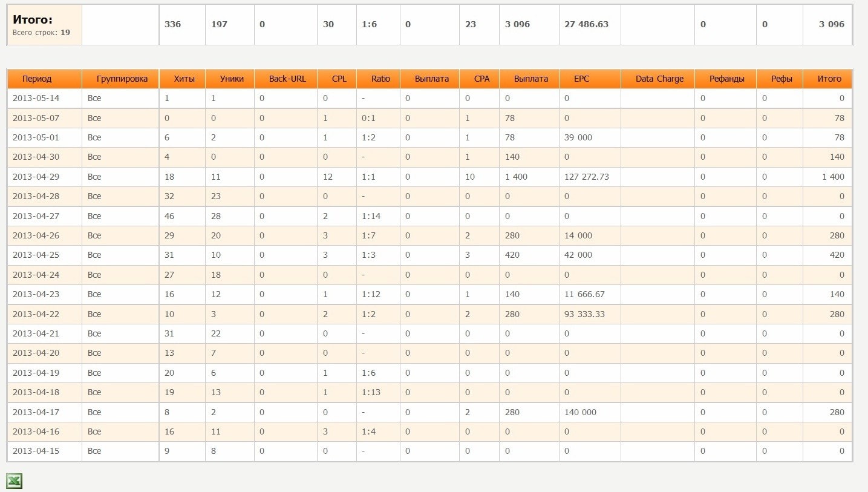Click the EPC value 93 333.33
This screenshot has width=868, height=492.
click(x=584, y=314)
